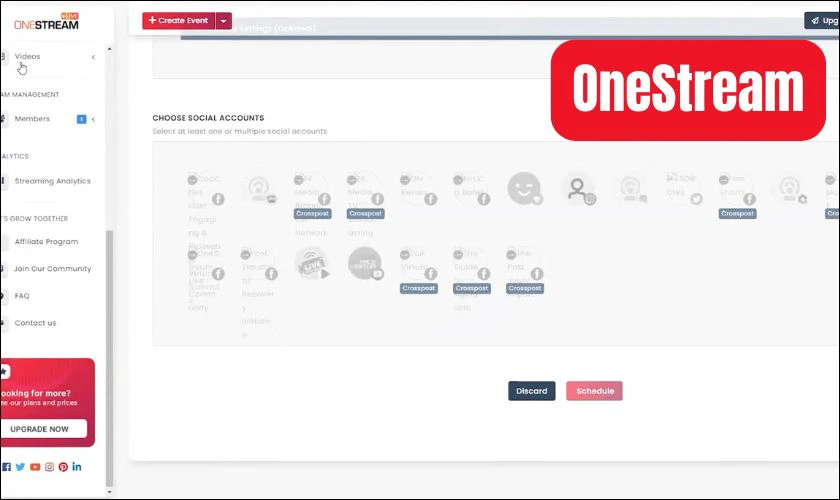Open OneStream's Instagram icon
Screen dimensions: 840x500
pos(49,467)
